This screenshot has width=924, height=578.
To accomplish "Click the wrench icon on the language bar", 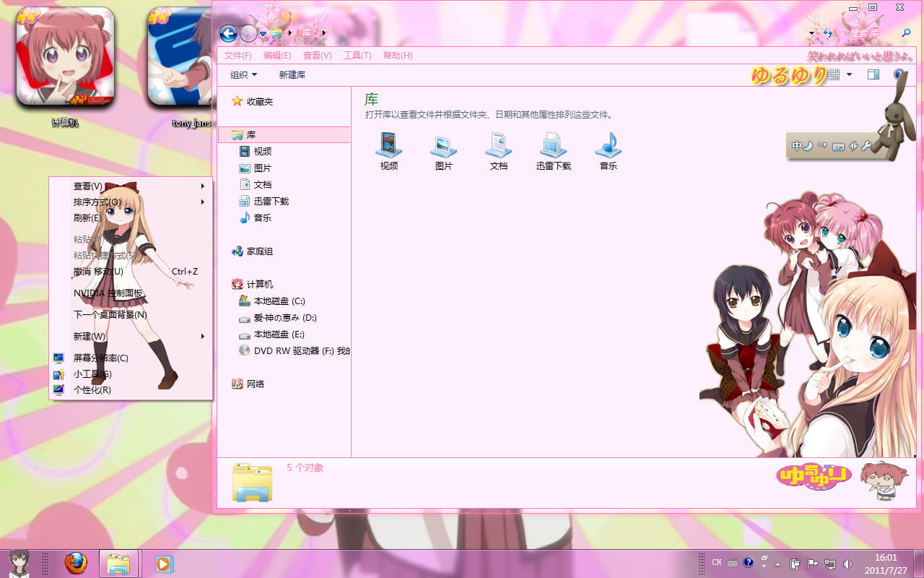I will tap(866, 146).
